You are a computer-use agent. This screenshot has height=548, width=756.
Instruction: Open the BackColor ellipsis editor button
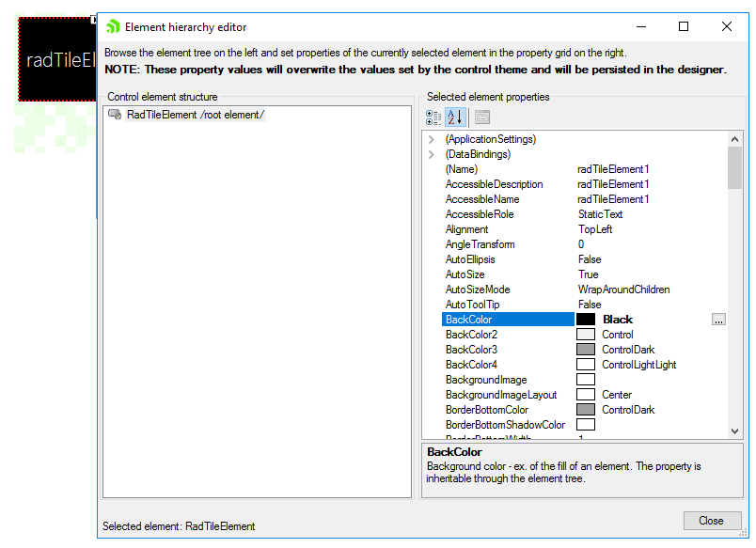(718, 319)
